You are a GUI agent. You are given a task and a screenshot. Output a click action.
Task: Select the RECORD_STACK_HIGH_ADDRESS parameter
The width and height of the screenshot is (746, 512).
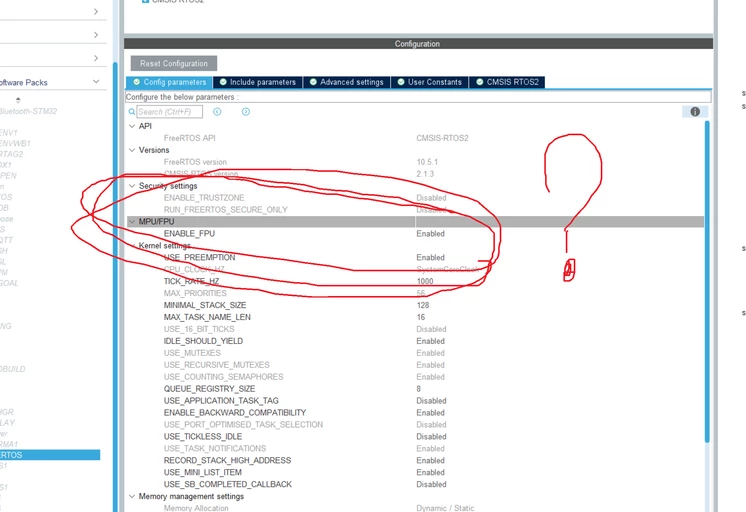point(227,460)
